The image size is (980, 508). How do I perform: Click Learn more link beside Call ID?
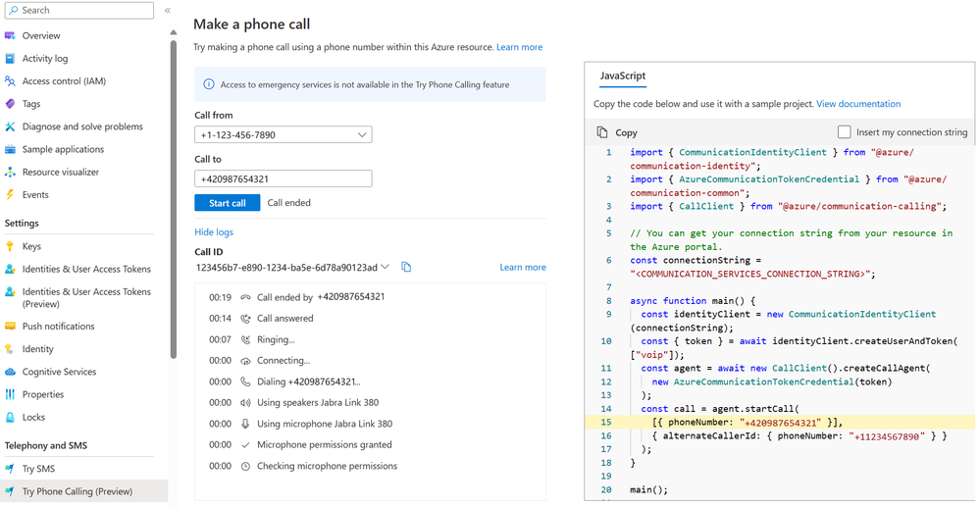[x=523, y=267]
